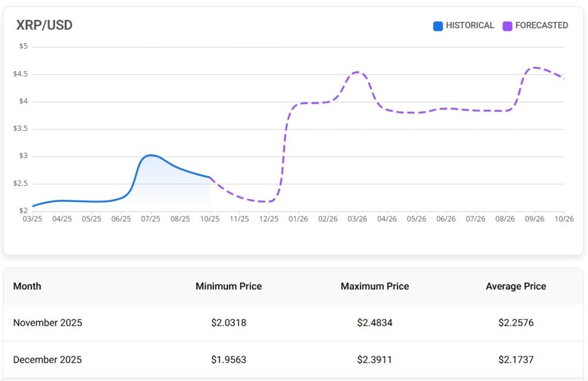This screenshot has height=381, width=588.
Task: Click the 03/26 x-axis date label
Action: pyautogui.click(x=357, y=219)
